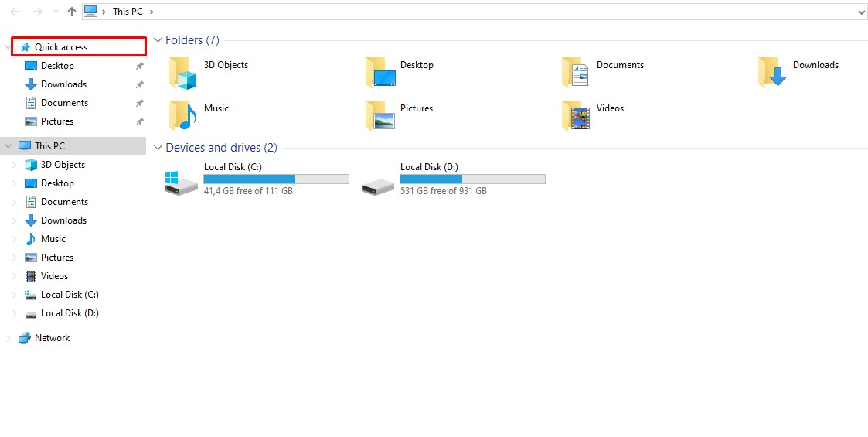
Task: Click the Music folder label in Folders
Action: [x=216, y=108]
